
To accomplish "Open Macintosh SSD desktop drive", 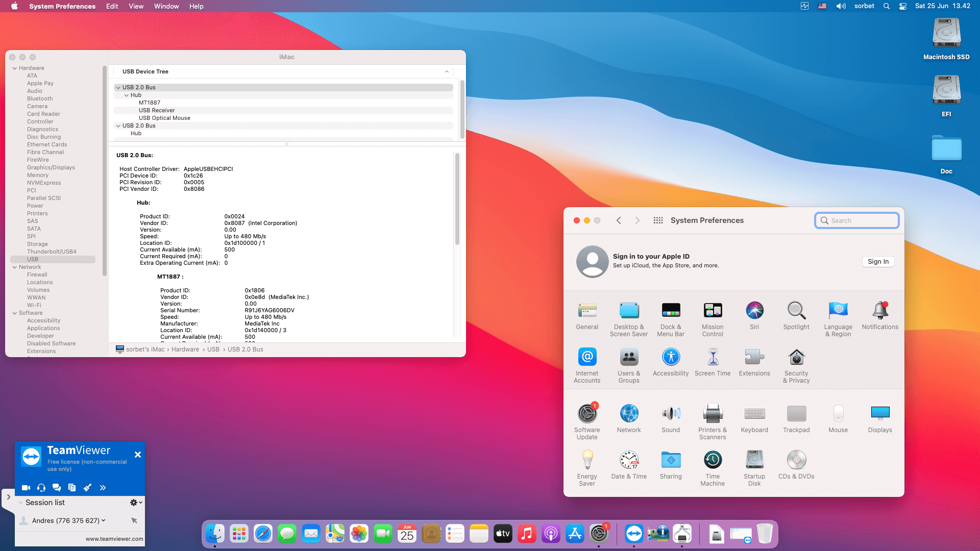I will pos(946,40).
